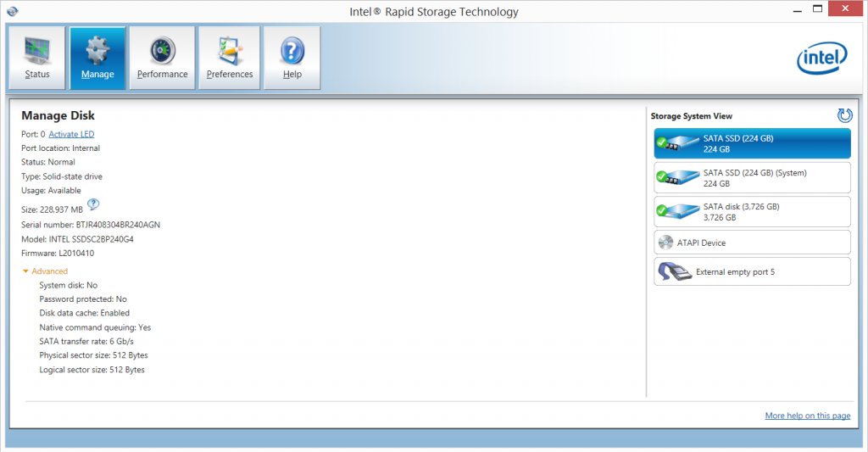The height and width of the screenshot is (452, 868).
Task: Click the ATAPI Device disc icon
Action: [666, 243]
